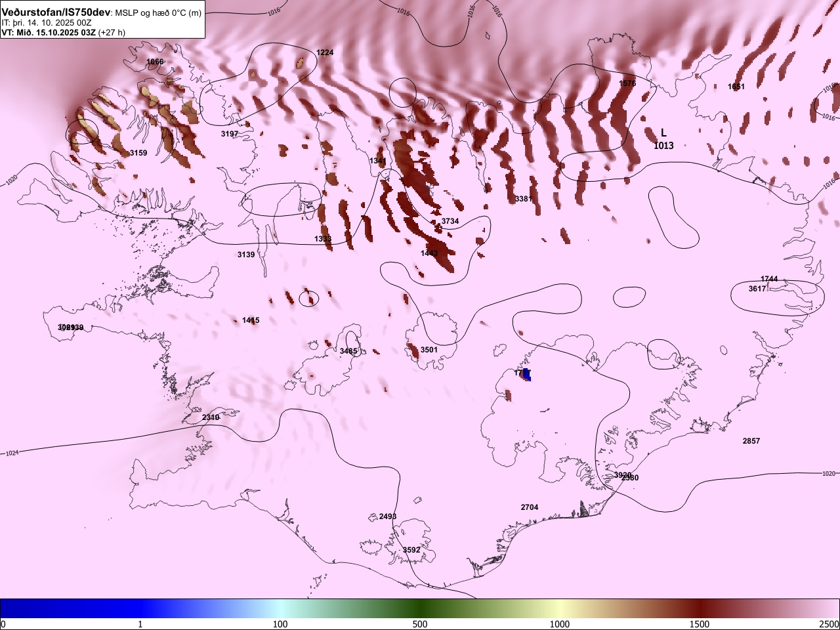Click the 500 tick on color scale

tap(420, 624)
